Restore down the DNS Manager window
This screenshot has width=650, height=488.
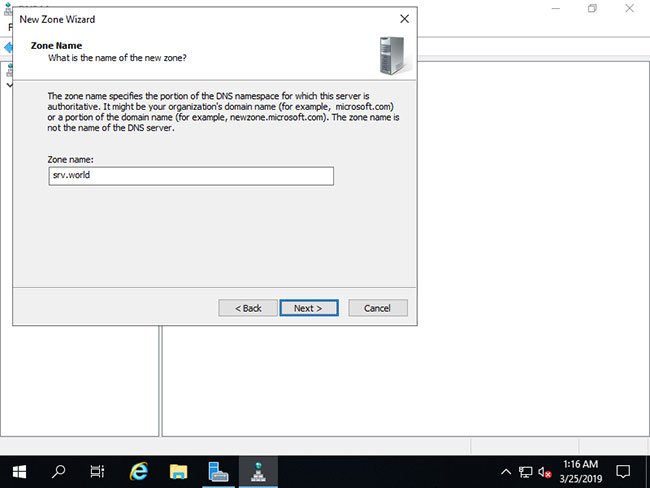pyautogui.click(x=592, y=8)
